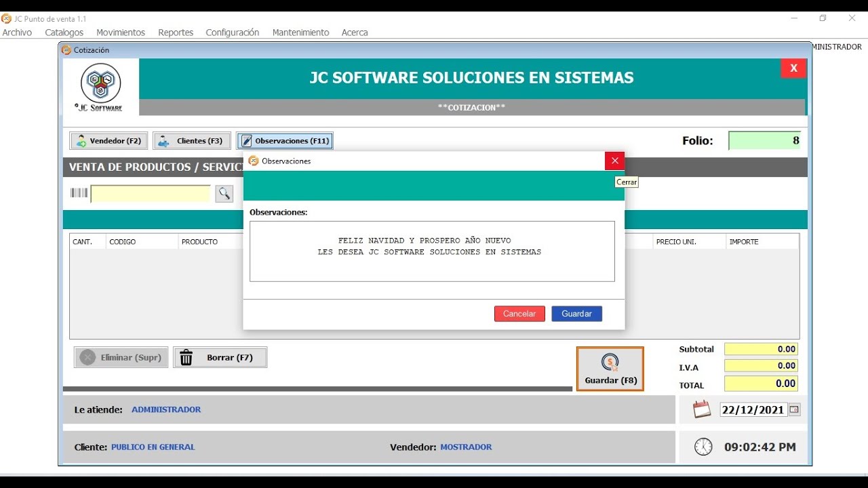Click the Guardar (F8) button

[x=610, y=369]
